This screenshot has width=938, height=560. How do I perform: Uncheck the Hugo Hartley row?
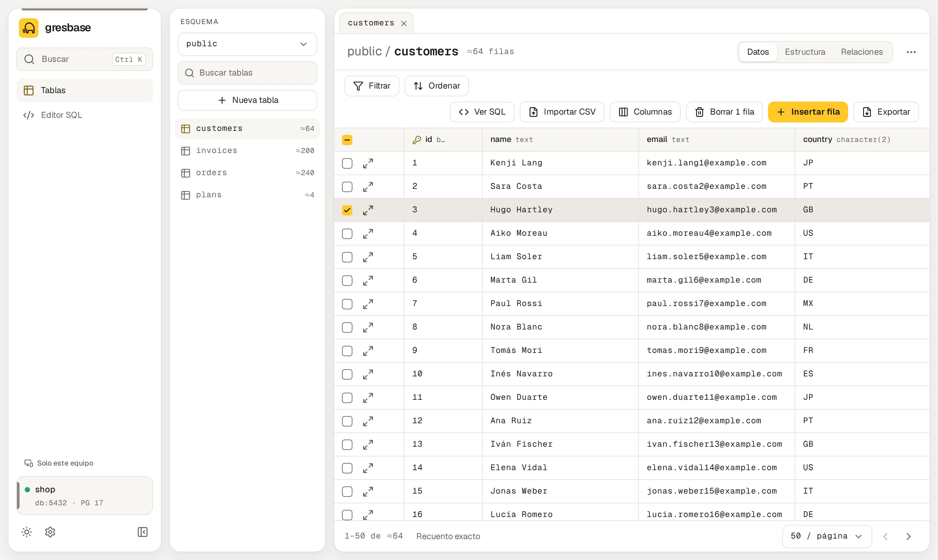(x=347, y=210)
